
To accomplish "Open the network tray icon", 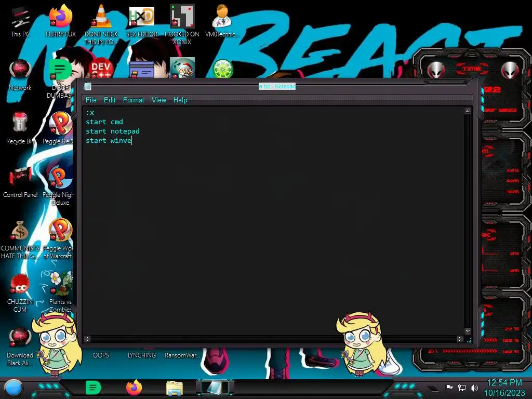I will (461, 388).
